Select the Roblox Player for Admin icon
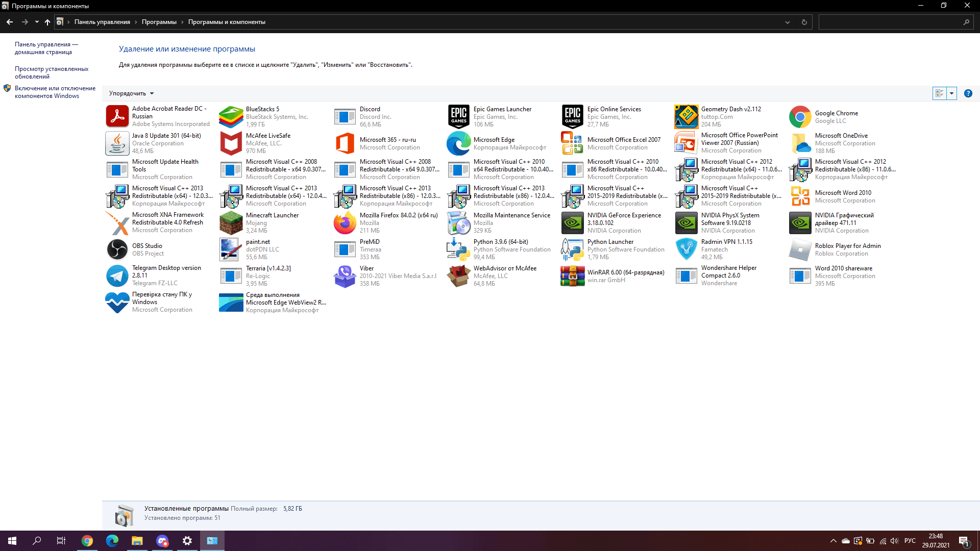 [x=800, y=249]
